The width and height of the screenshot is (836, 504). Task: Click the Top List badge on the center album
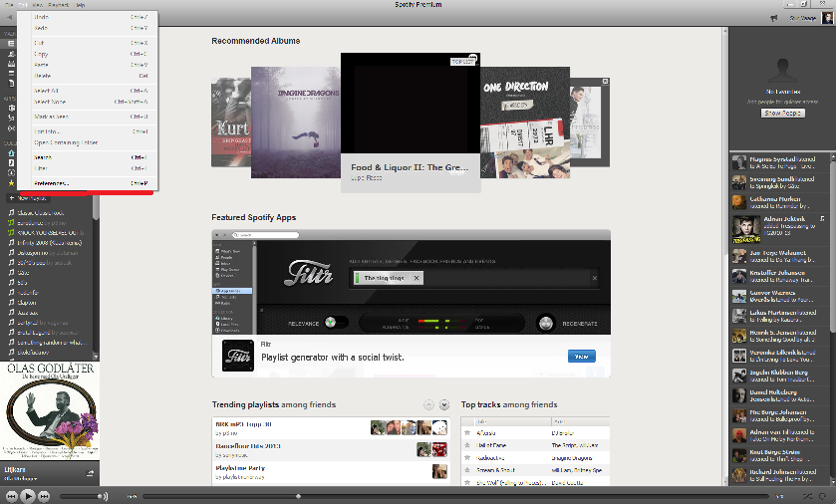click(462, 62)
